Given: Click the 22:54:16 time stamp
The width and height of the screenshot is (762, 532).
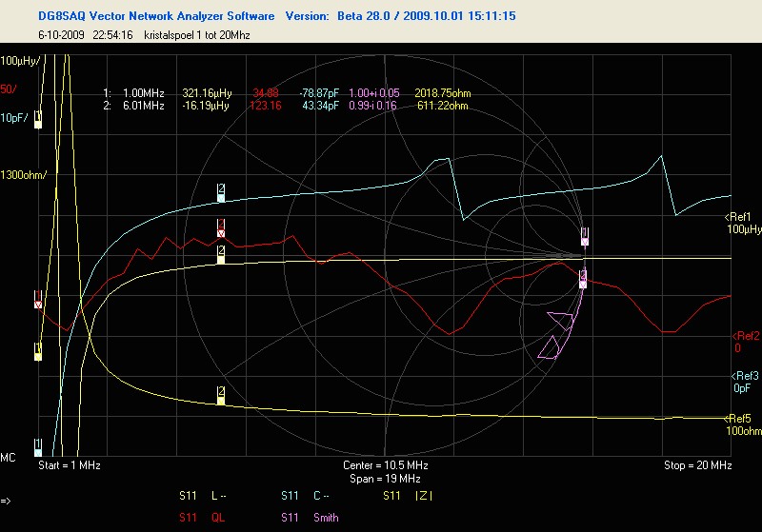Looking at the screenshot, I should pos(112,35).
